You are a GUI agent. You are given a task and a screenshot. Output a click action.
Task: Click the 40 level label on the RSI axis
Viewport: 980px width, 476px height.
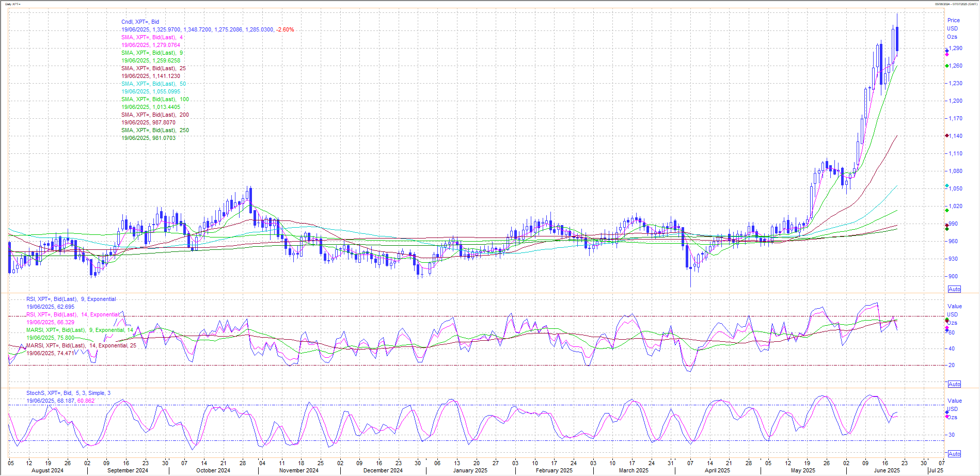pyautogui.click(x=952, y=348)
